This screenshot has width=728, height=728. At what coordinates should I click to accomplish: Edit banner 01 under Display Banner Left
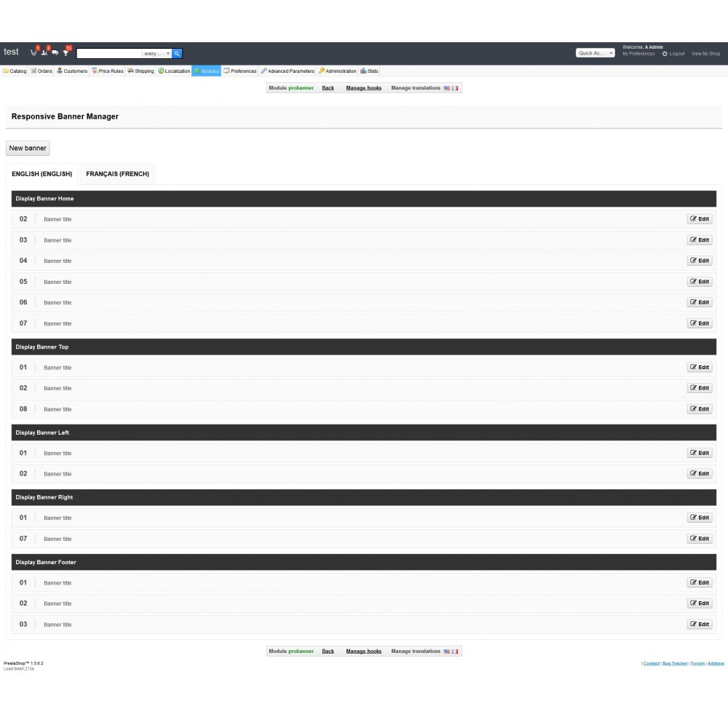[699, 453]
